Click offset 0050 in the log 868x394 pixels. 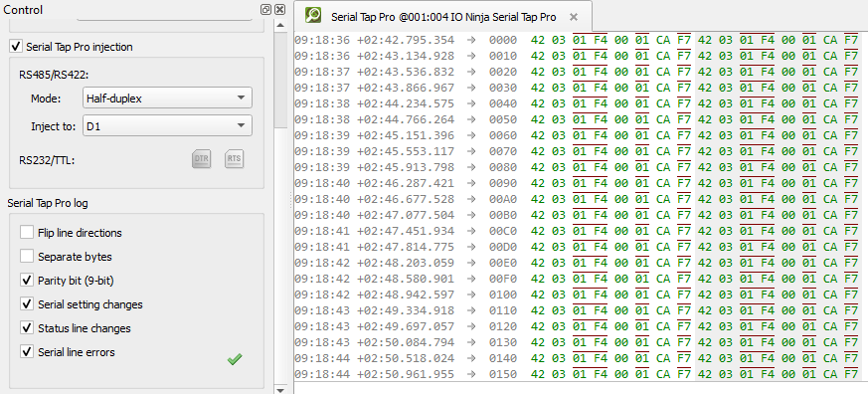pyautogui.click(x=503, y=119)
